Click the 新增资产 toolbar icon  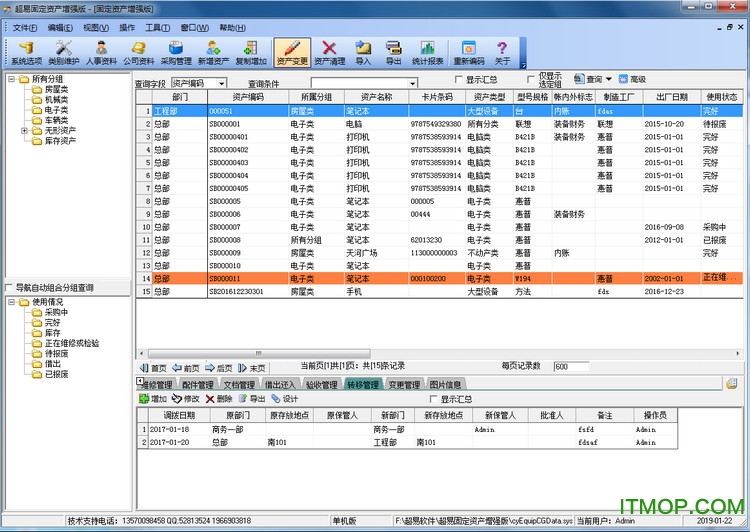tap(213, 52)
